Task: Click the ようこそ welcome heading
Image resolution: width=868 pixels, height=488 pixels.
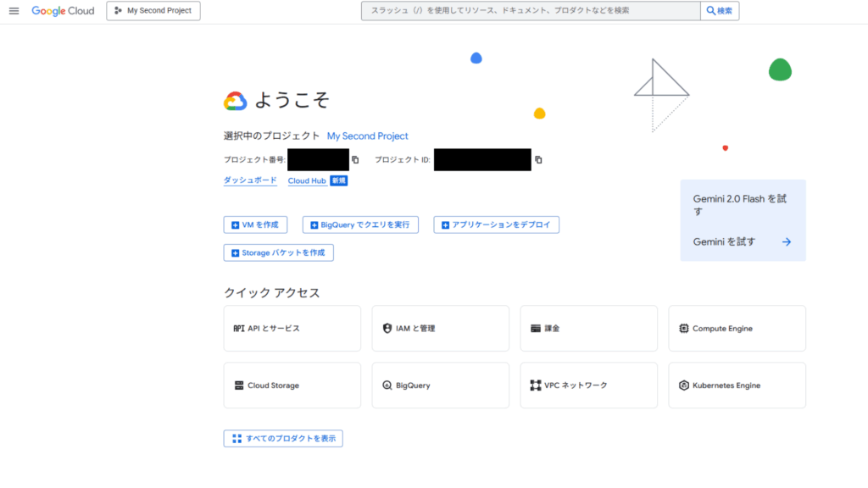Action: click(x=292, y=100)
